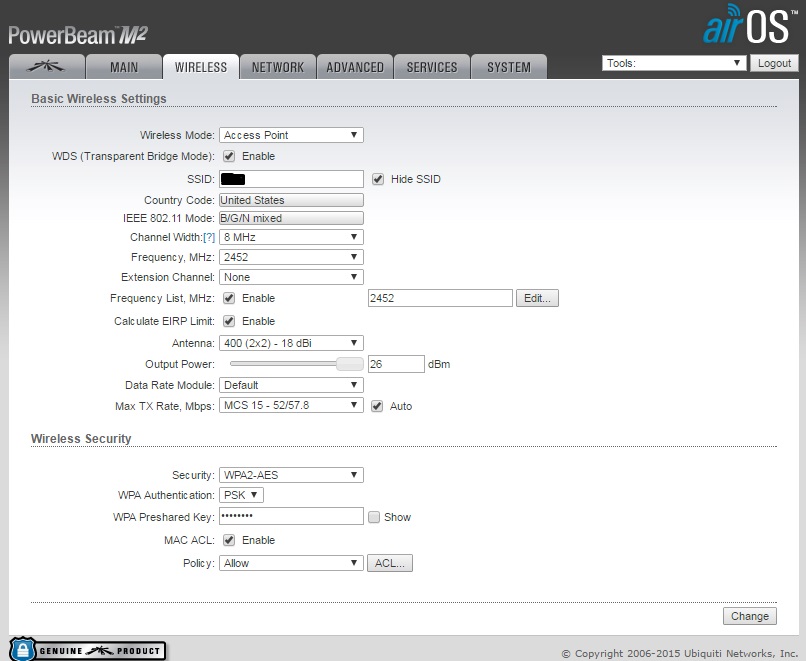Viewport: 806px width, 661px height.
Task: Open the Antenna dropdown
Action: [291, 343]
